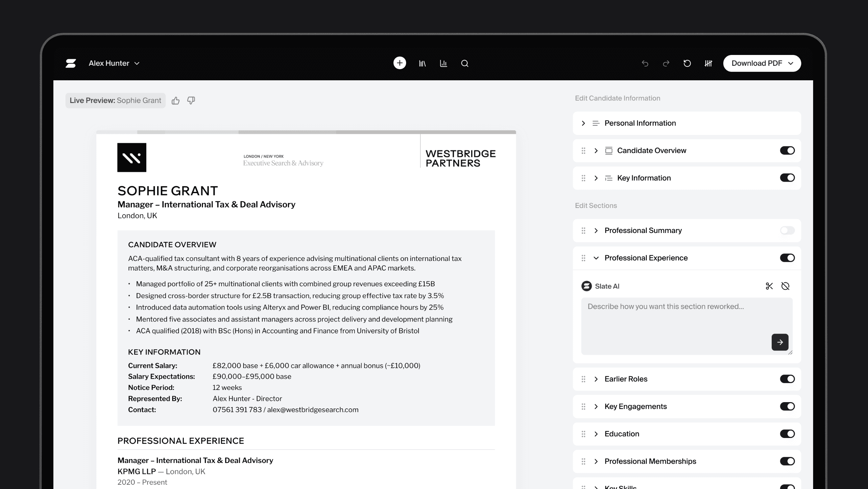Image resolution: width=868 pixels, height=489 pixels.
Task: Collapse the Professional Experience section chevron
Action: tap(596, 258)
